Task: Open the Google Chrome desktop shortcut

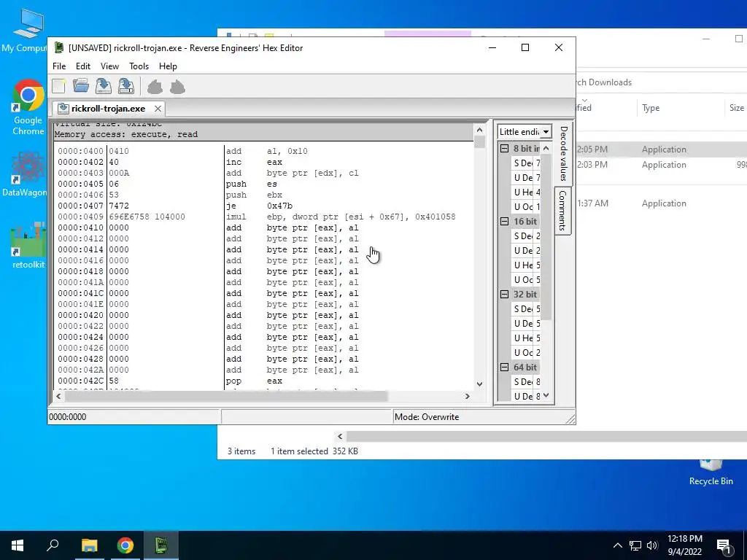Action: coord(28,108)
